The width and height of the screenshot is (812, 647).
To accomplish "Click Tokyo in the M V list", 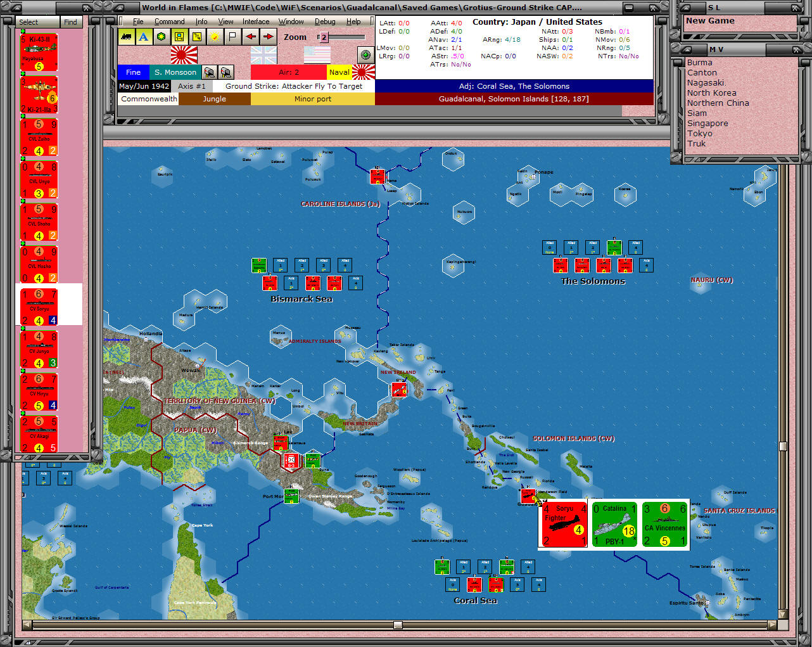I will [700, 134].
